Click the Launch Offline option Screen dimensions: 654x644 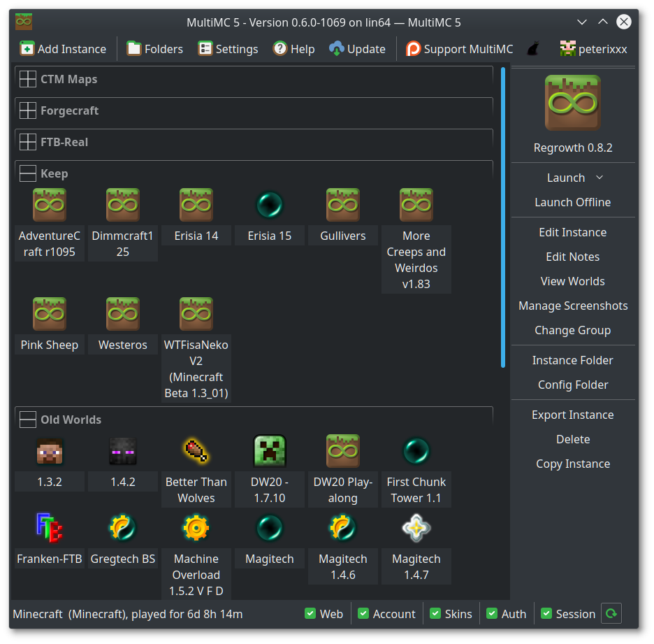click(x=572, y=202)
